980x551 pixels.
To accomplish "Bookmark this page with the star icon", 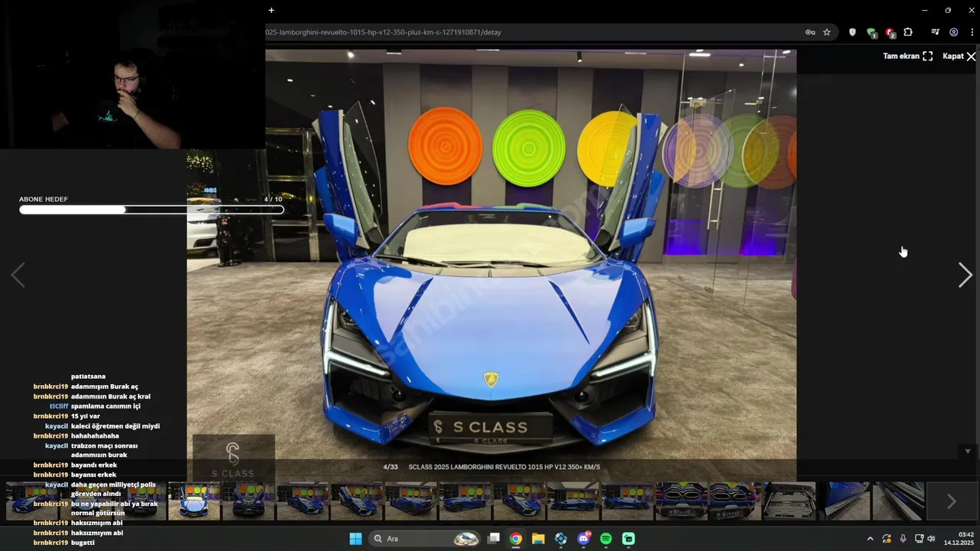I will [827, 32].
